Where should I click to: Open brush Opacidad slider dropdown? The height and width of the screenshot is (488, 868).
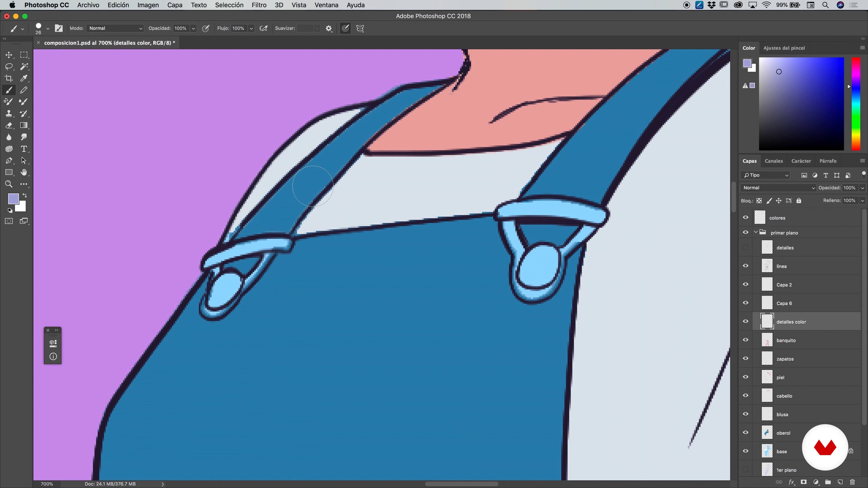pos(193,29)
